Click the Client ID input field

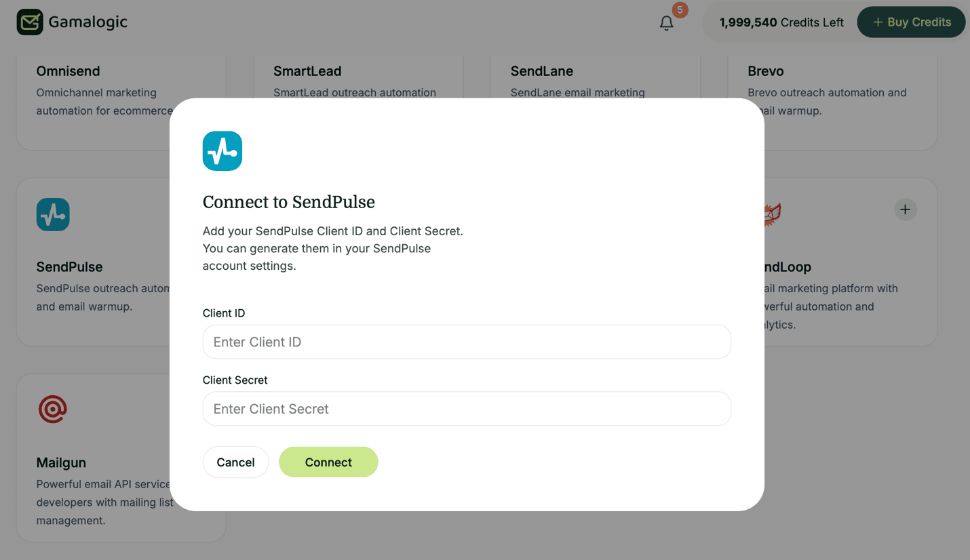tap(467, 342)
